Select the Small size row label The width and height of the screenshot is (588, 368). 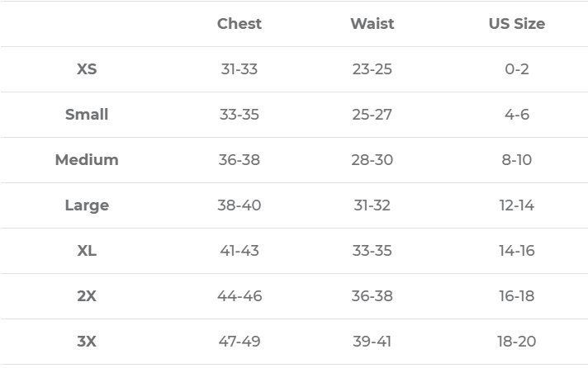(87, 115)
